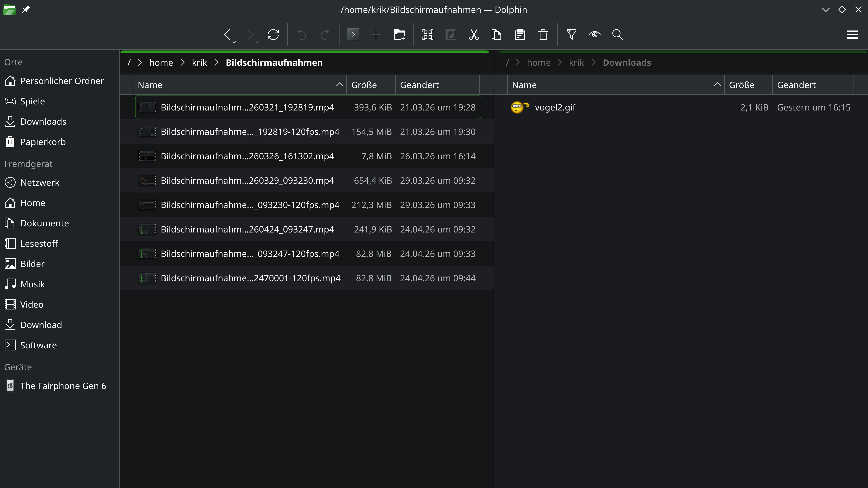Cut selection with scissors icon
This screenshot has height=488, width=868.
click(474, 34)
